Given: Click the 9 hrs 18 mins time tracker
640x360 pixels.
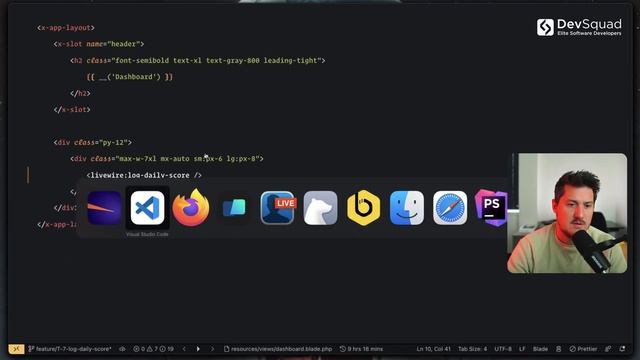Looking at the screenshot, I should (362, 349).
